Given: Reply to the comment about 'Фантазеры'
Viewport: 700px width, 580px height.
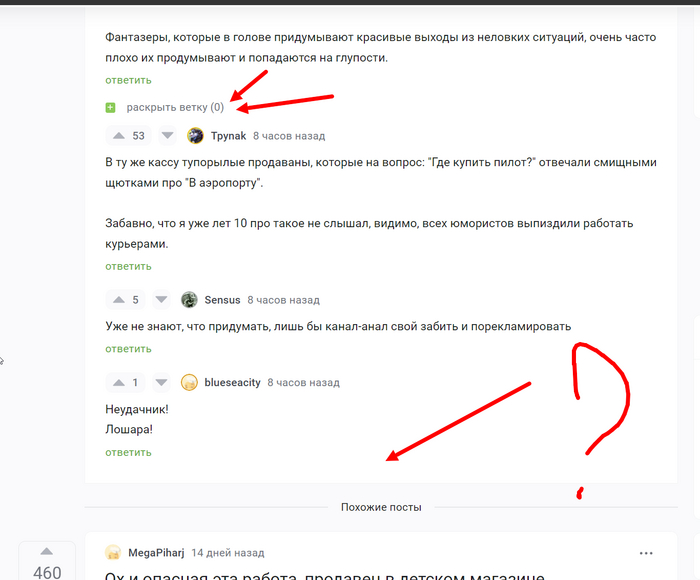Looking at the screenshot, I should pyautogui.click(x=129, y=80).
